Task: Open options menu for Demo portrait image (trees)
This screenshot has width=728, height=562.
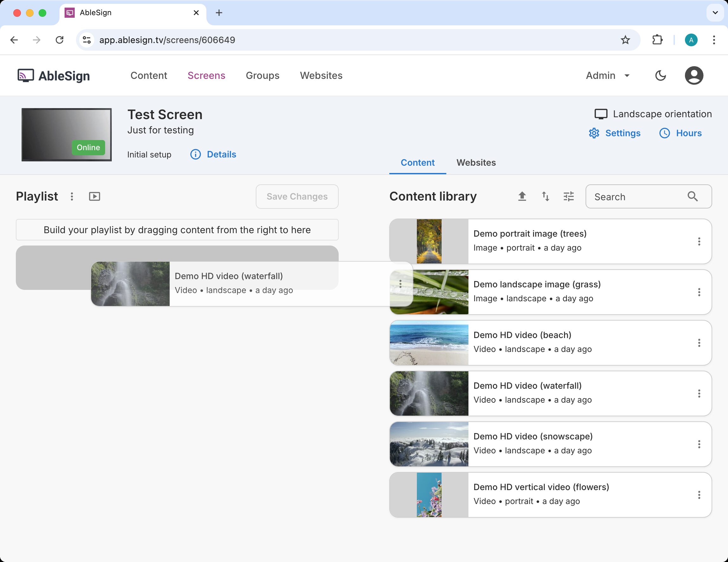Action: click(699, 241)
